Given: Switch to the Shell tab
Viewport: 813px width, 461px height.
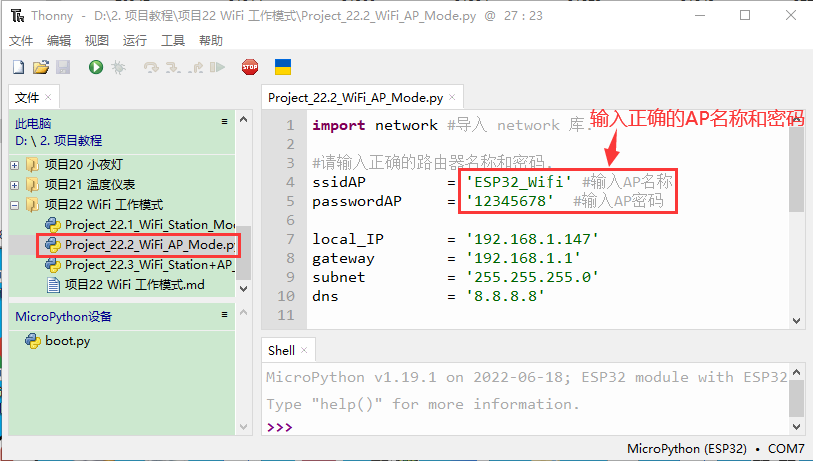Looking at the screenshot, I should click(282, 350).
